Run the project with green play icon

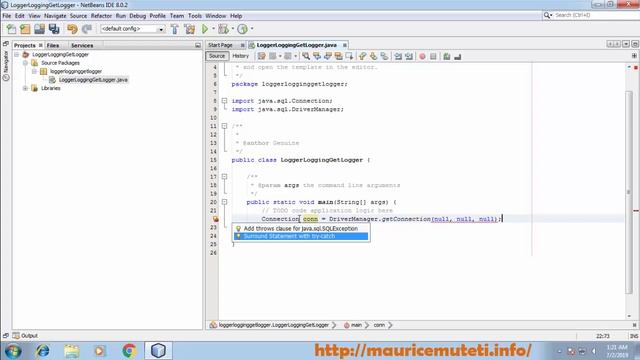[x=205, y=29]
